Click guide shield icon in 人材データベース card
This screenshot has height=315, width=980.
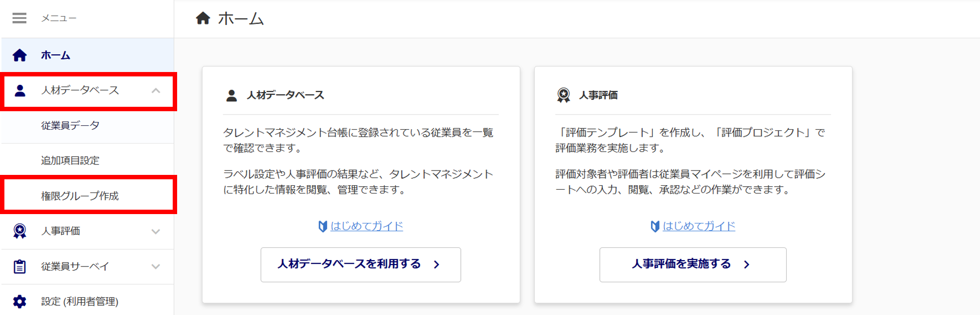tap(322, 226)
